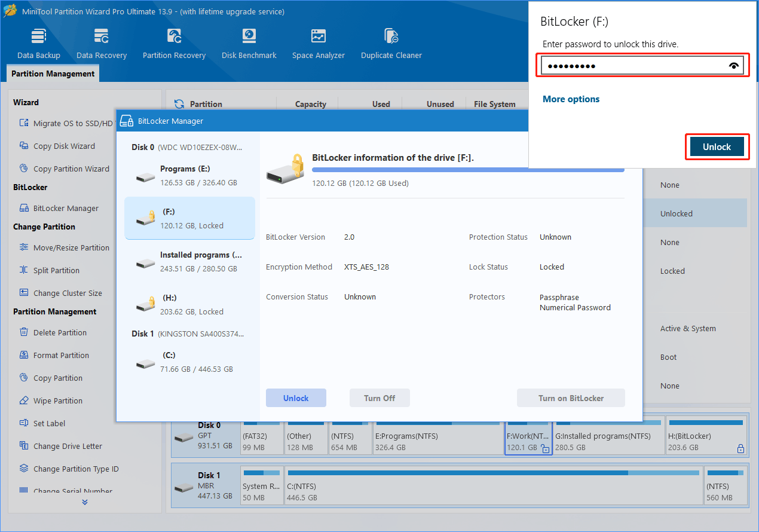Open Disk Benchmark
The image size is (759, 532).
249,44
